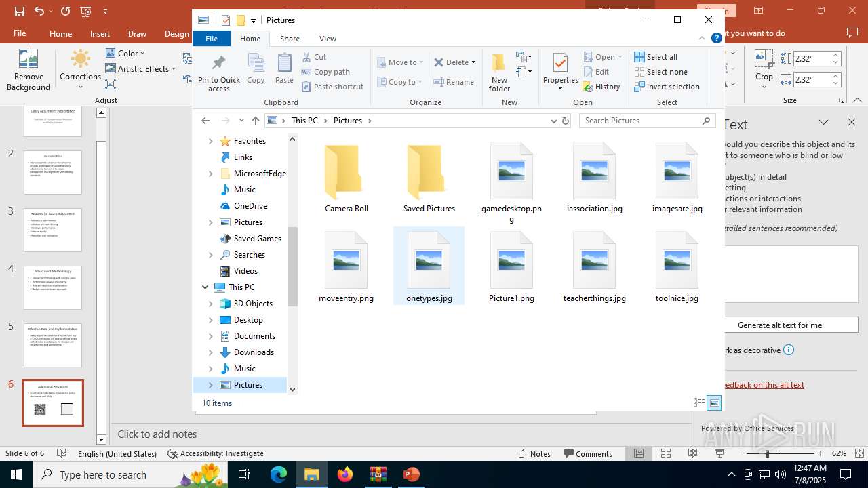Click Copy path in File Explorer ribbon

[325, 72]
